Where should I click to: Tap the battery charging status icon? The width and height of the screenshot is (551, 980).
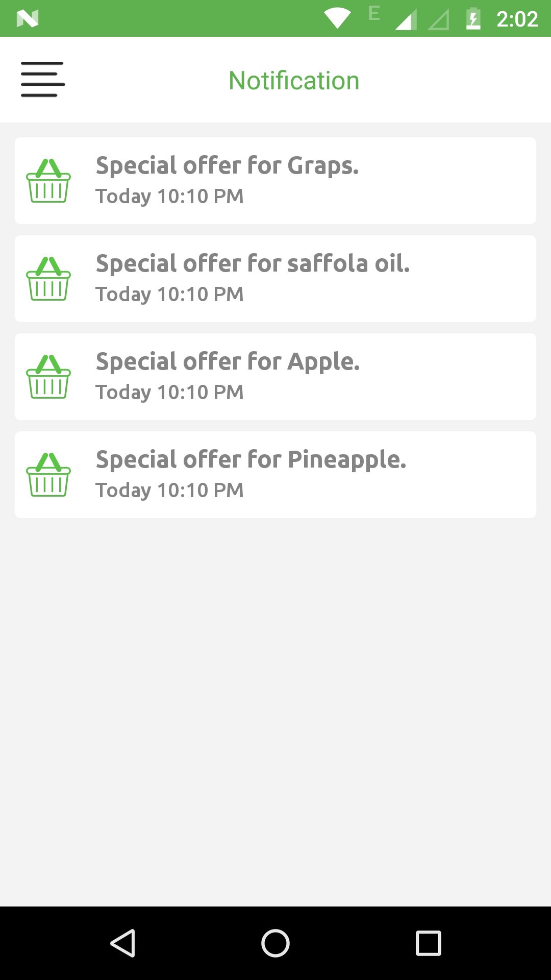[473, 19]
